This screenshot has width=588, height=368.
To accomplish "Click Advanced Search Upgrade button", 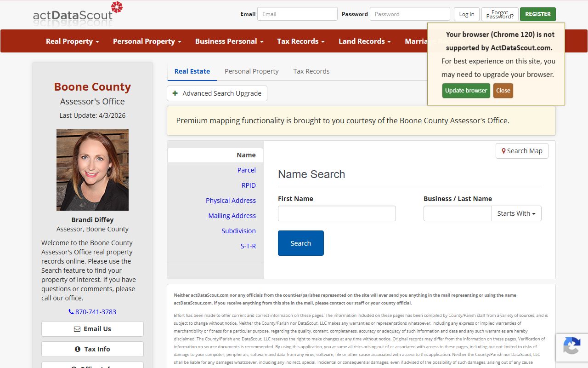I will tap(217, 93).
